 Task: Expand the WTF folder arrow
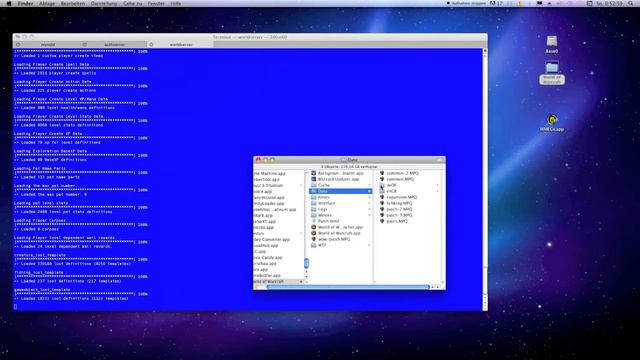click(x=369, y=245)
